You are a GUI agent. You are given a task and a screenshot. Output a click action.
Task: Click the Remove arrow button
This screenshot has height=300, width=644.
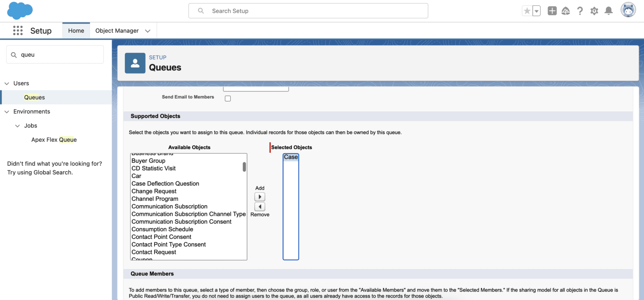(x=260, y=206)
